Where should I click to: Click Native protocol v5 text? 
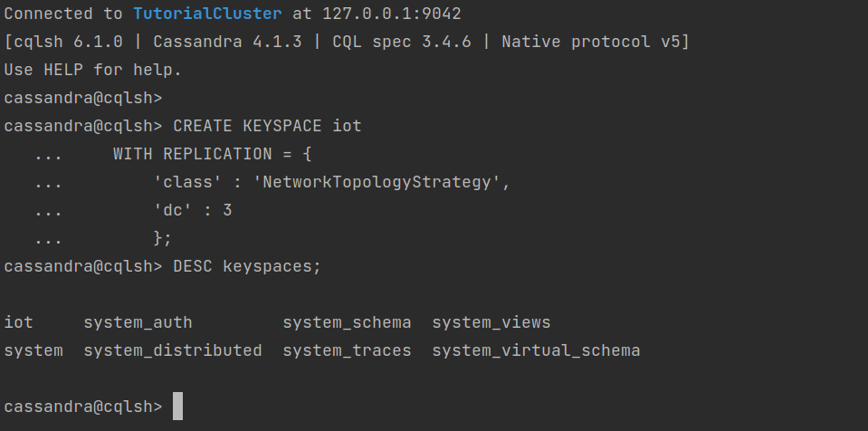pyautogui.click(x=591, y=42)
